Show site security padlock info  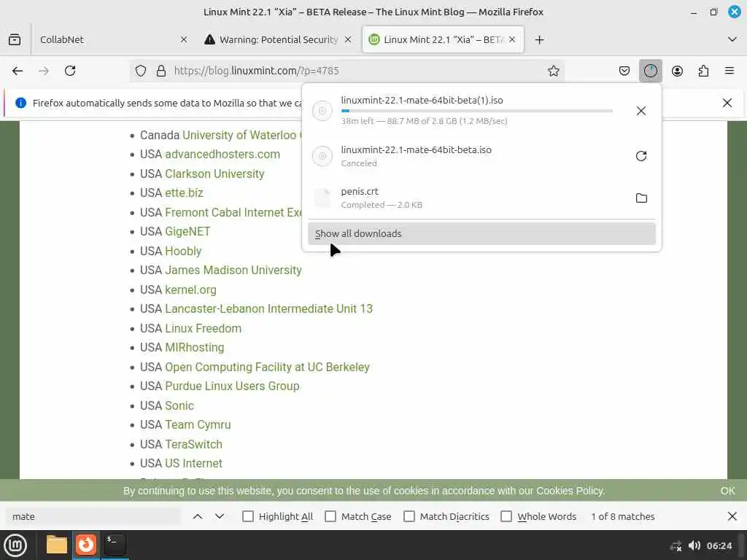coord(161,71)
